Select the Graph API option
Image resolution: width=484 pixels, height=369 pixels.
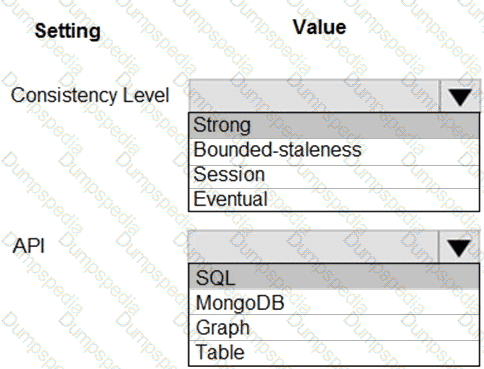[334, 327]
